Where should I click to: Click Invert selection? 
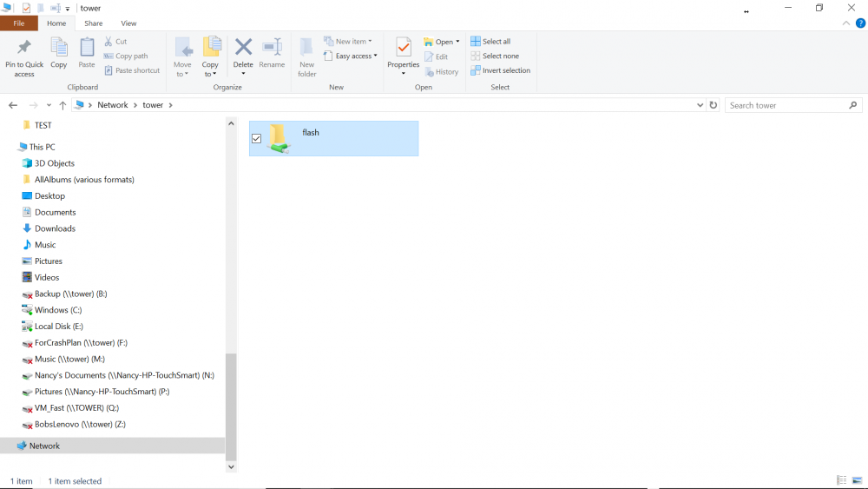click(501, 70)
